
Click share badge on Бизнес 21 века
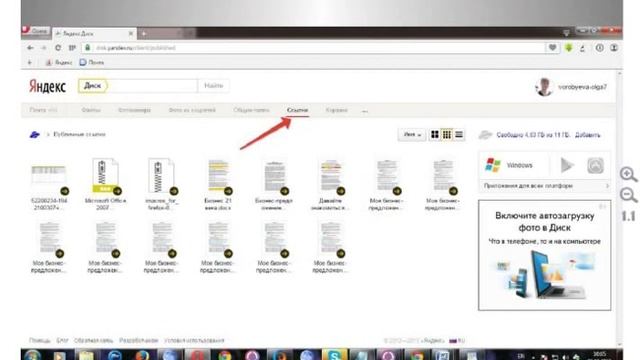coord(228,191)
